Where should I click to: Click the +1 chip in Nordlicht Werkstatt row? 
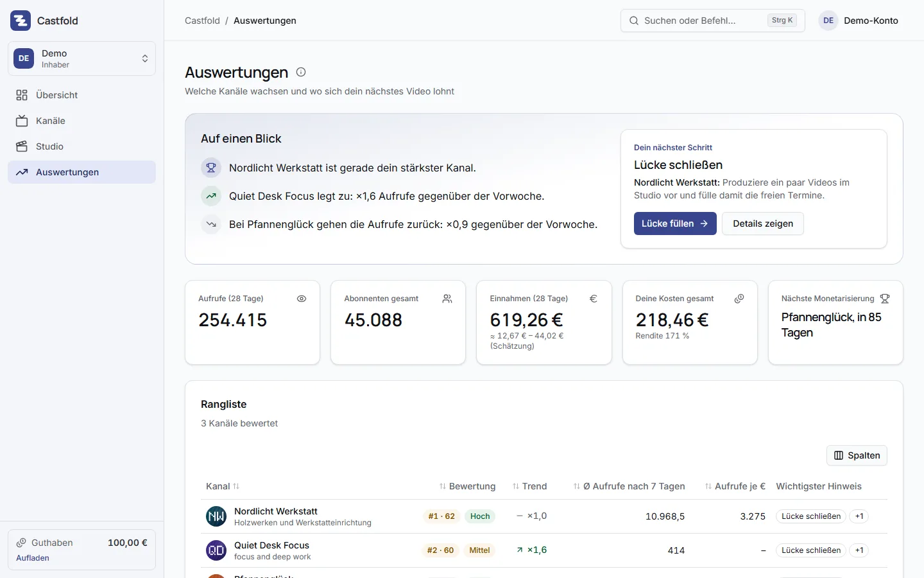point(859,516)
